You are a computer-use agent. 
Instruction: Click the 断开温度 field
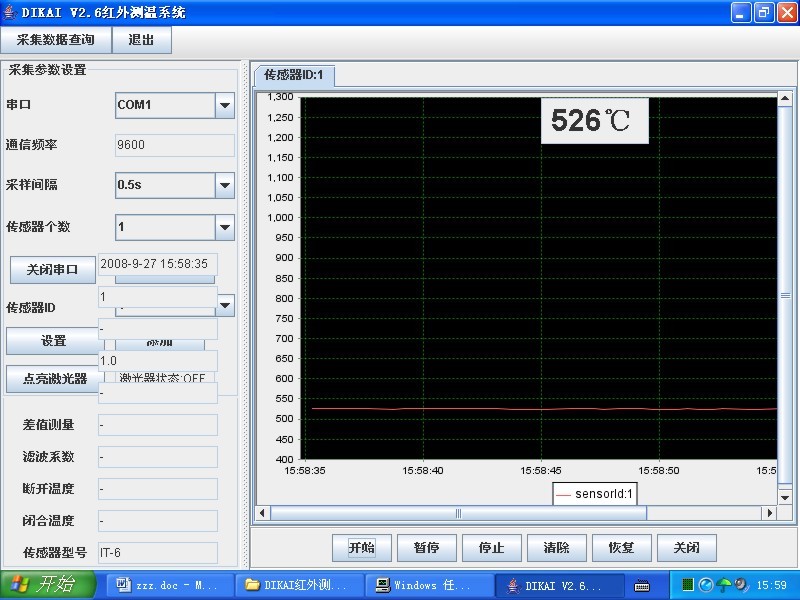click(158, 489)
